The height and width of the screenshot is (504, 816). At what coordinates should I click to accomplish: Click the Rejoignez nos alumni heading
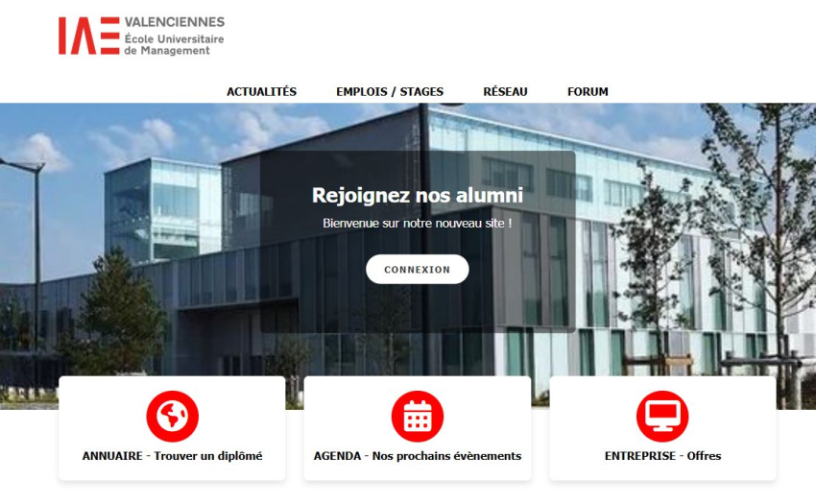pyautogui.click(x=418, y=195)
